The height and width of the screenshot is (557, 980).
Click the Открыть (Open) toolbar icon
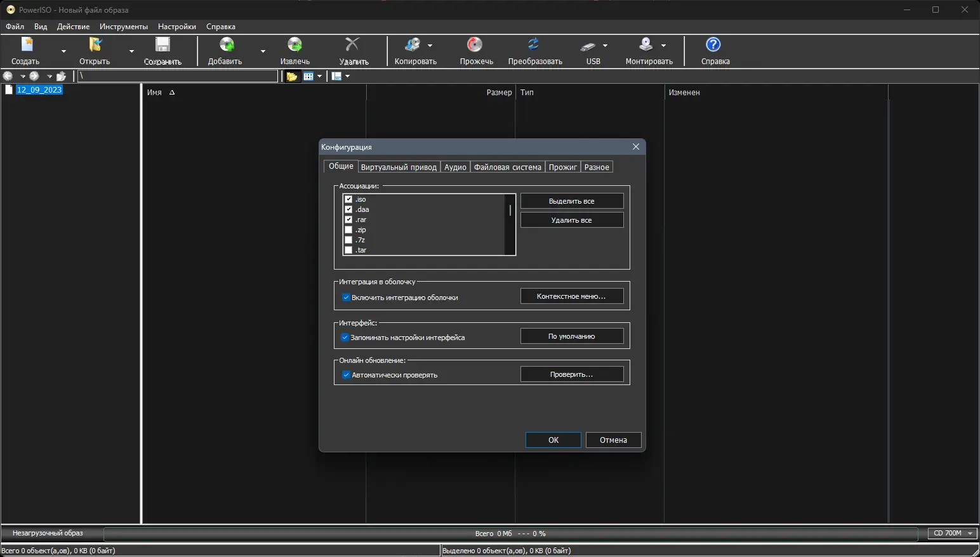[95, 44]
